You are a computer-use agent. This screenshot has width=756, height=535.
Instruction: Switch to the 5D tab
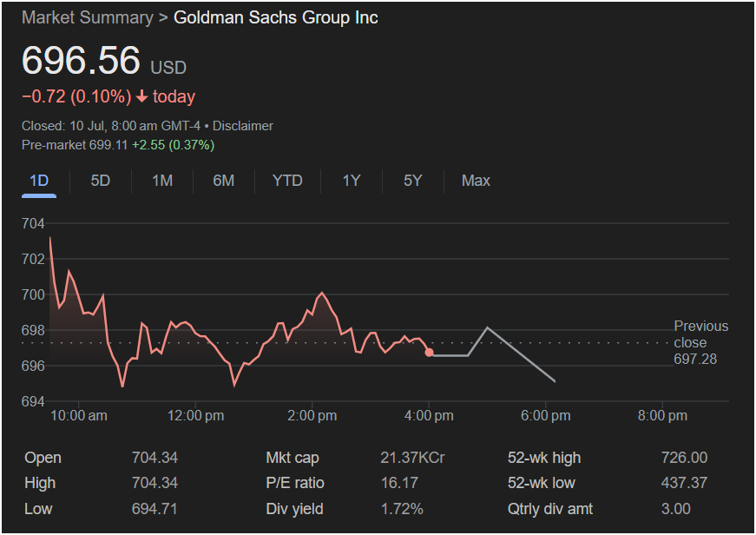[101, 181]
